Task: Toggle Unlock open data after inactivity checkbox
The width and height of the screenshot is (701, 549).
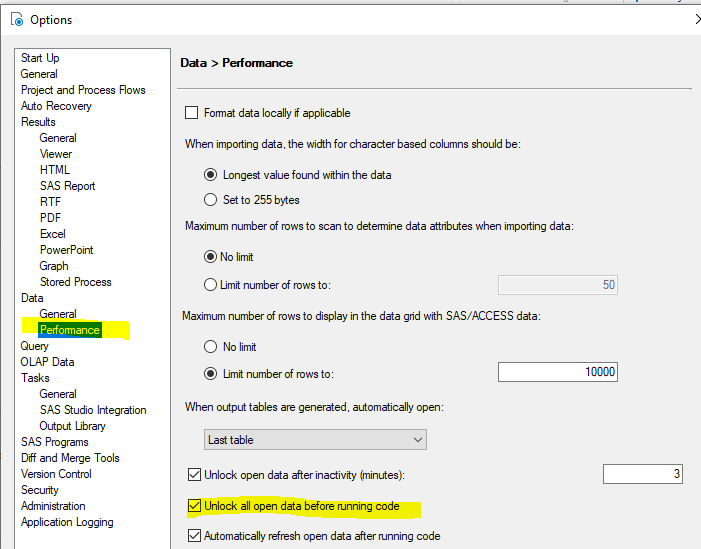Action: pyautogui.click(x=194, y=474)
